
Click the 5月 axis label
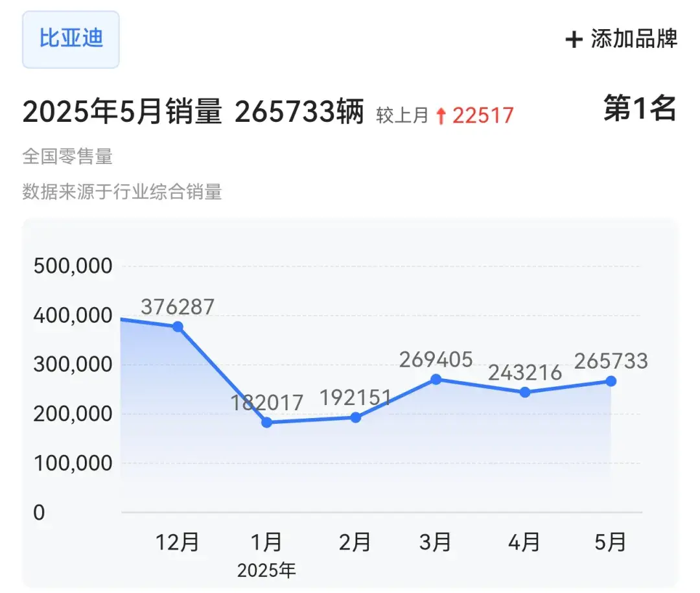(x=611, y=542)
